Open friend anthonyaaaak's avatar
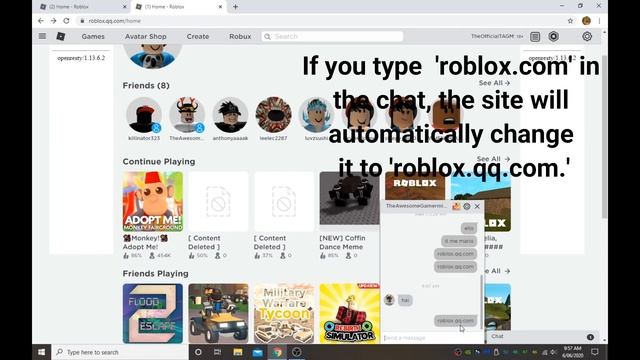The image size is (640, 360). [230, 115]
